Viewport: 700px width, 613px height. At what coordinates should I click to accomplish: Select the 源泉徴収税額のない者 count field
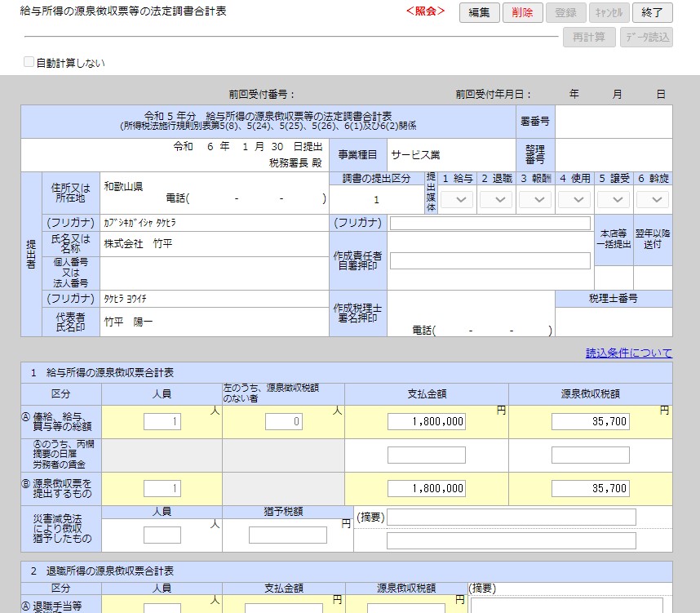coord(283,421)
